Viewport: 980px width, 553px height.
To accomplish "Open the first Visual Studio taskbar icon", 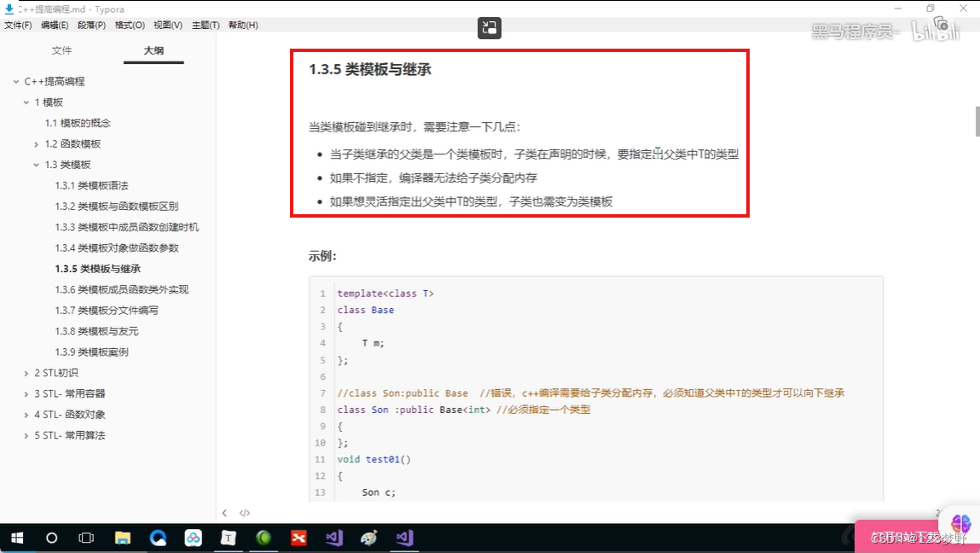I will (333, 538).
